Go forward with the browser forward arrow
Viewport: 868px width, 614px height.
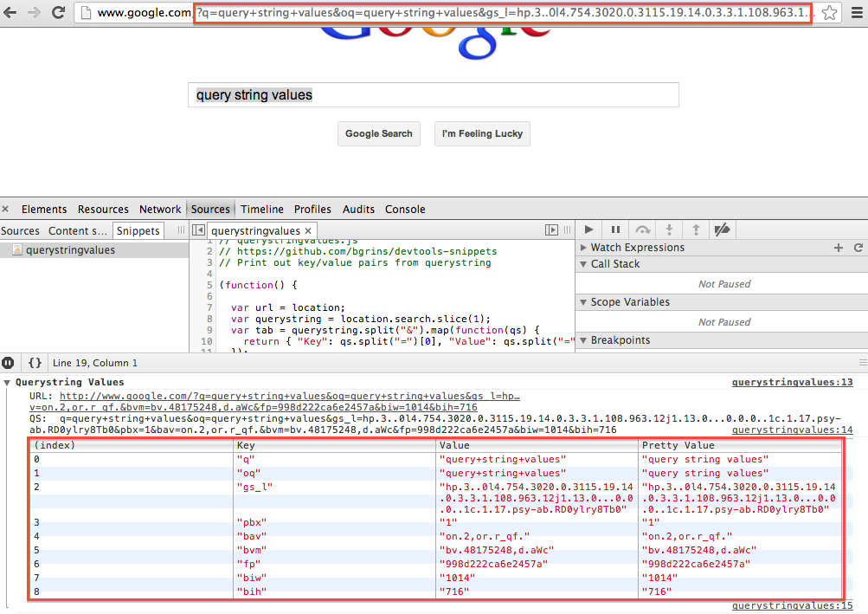(x=34, y=12)
